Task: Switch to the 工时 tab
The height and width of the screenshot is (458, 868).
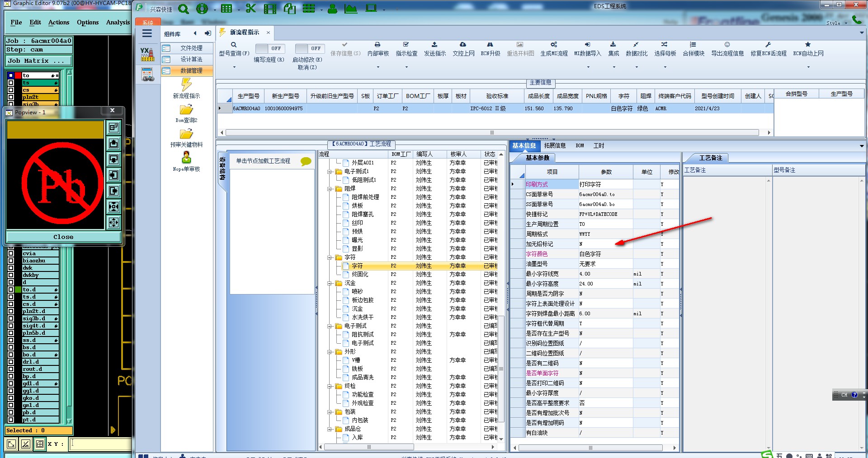Action: point(599,145)
